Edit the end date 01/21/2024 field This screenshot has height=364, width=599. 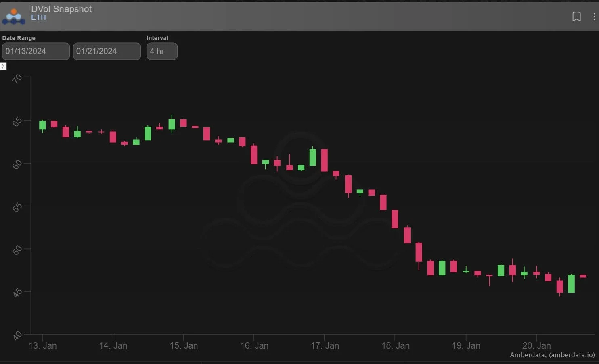(107, 51)
